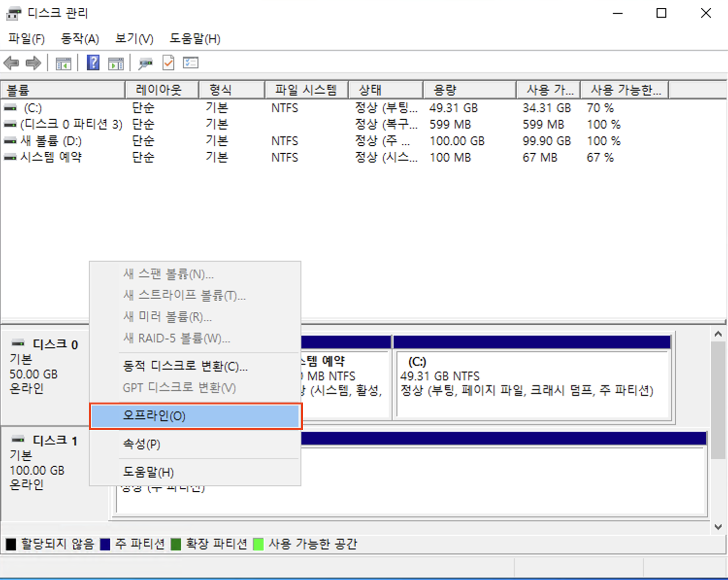
Task: Click the disk pane scrollbar down arrow
Action: coord(718,527)
